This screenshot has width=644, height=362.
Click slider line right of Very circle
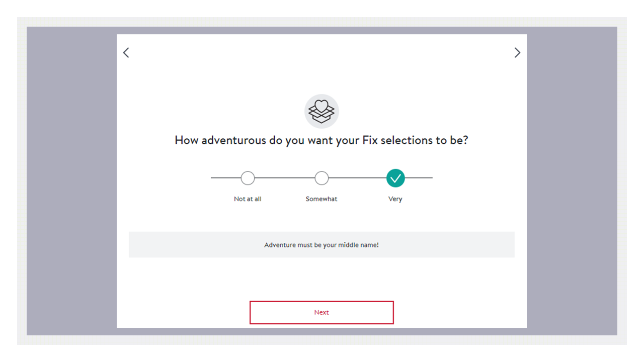click(419, 178)
